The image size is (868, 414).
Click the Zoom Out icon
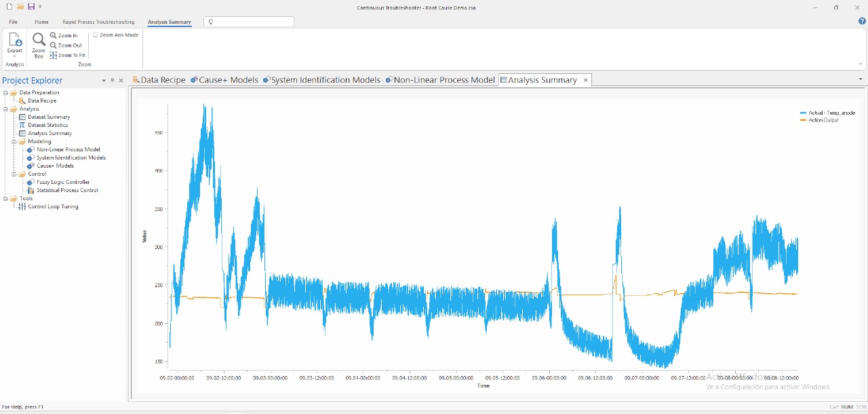click(54, 45)
